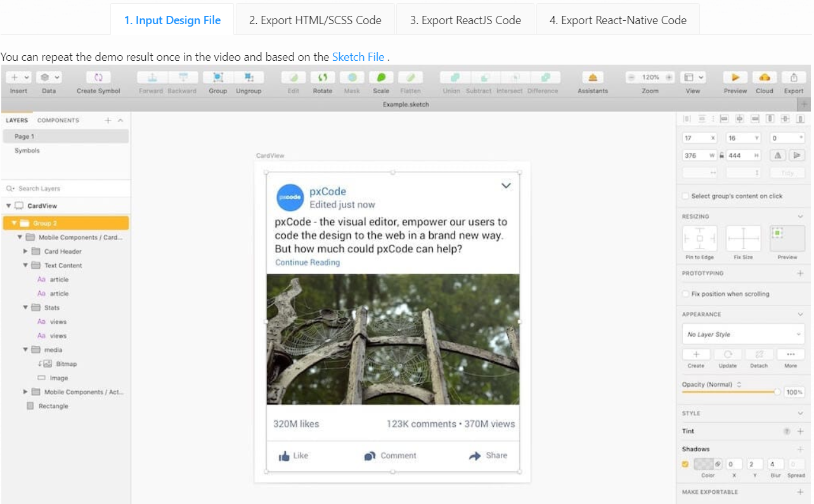Click the Search Layers field
Viewport: 814px width, 504px height.
coord(66,188)
